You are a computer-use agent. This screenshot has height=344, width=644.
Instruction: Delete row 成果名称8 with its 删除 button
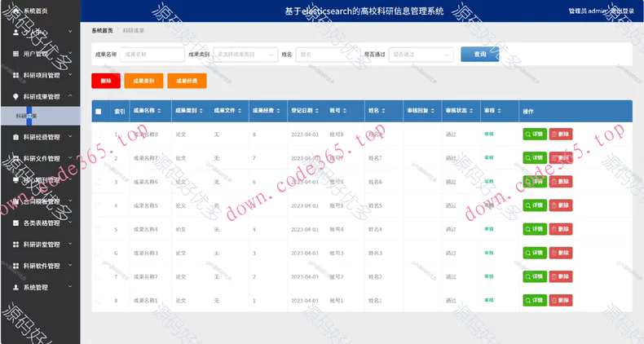pos(561,135)
